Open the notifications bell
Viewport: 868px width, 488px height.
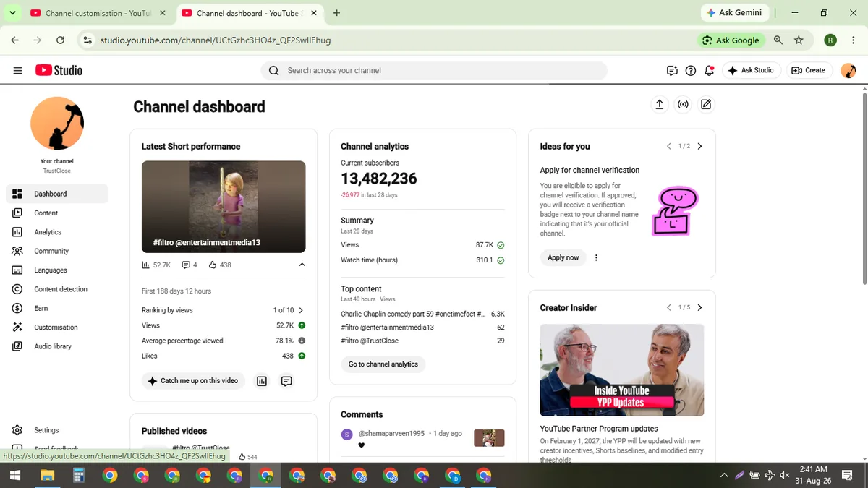tap(709, 70)
